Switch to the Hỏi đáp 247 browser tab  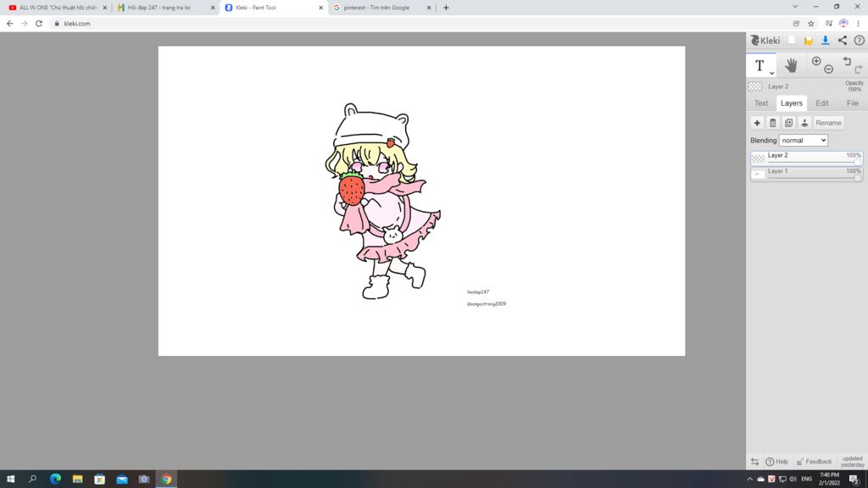pyautogui.click(x=159, y=8)
